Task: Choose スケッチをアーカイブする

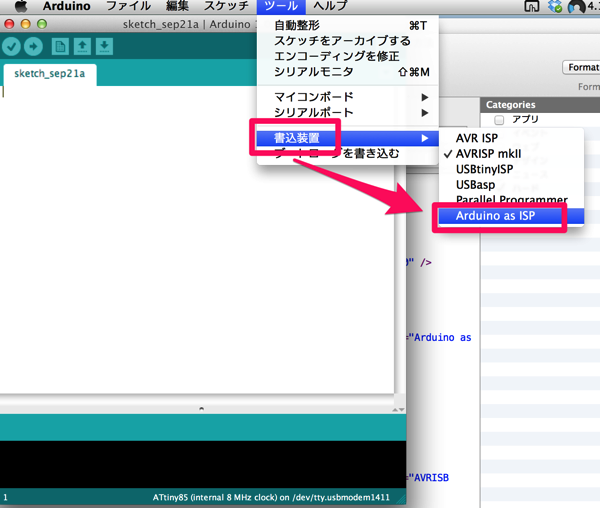Action: click(347, 41)
